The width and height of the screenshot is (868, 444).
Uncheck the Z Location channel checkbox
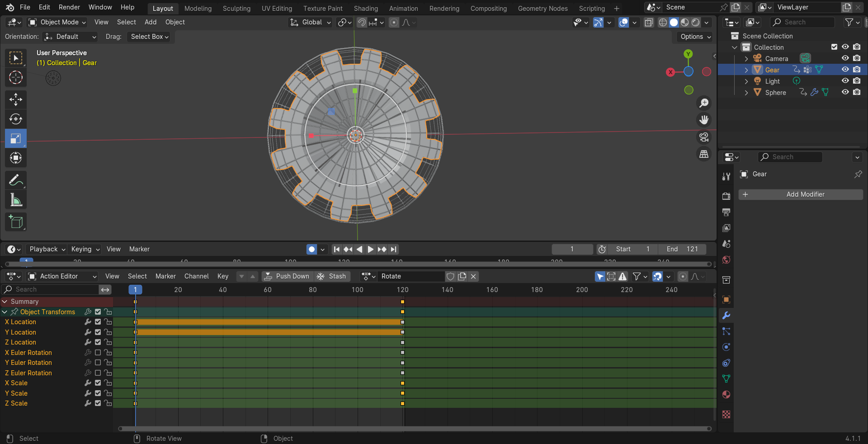(98, 342)
